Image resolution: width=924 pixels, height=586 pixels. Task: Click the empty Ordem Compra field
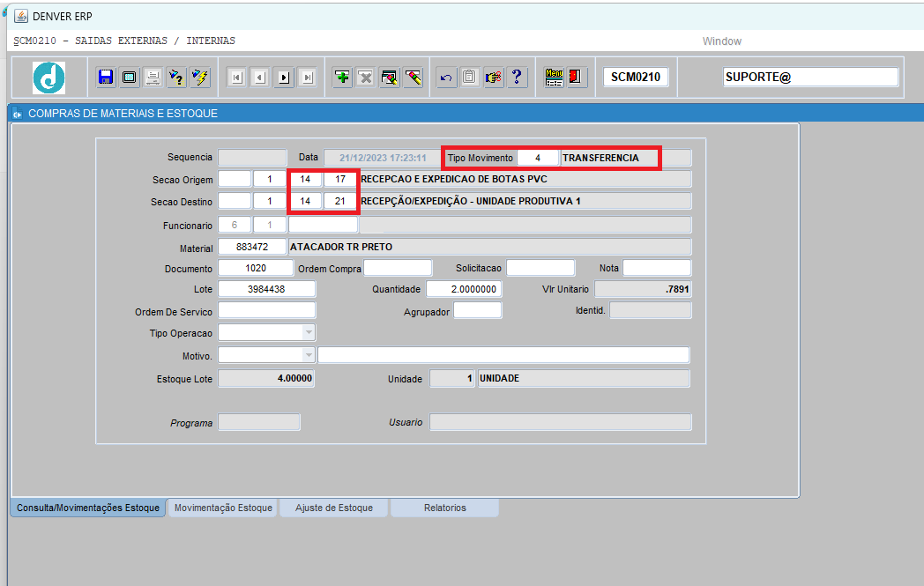coord(398,268)
